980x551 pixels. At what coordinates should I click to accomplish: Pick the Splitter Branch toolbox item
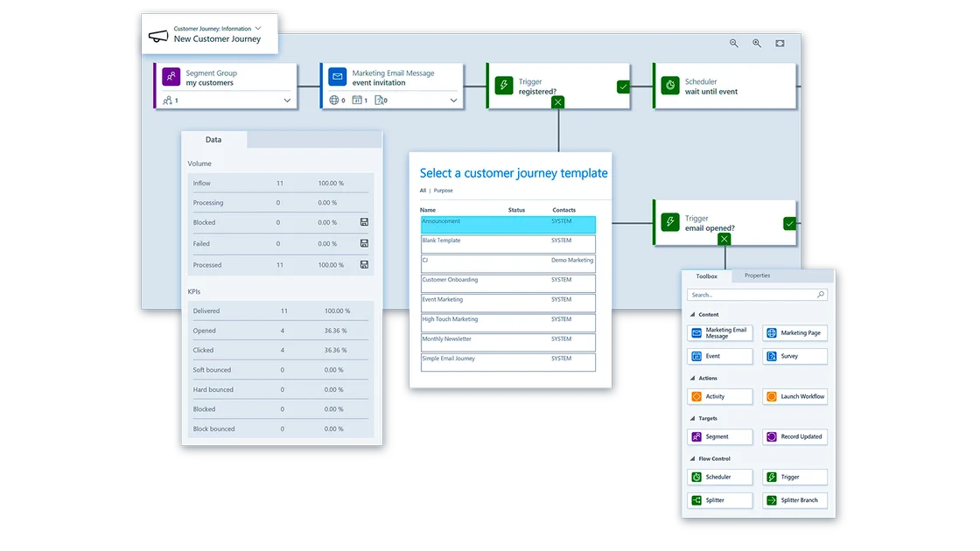click(795, 500)
